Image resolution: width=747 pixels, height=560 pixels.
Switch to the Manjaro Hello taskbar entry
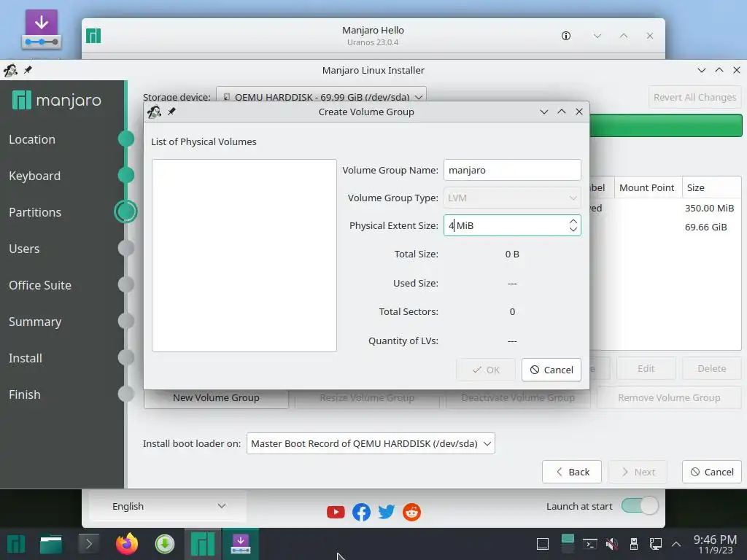tap(203, 544)
